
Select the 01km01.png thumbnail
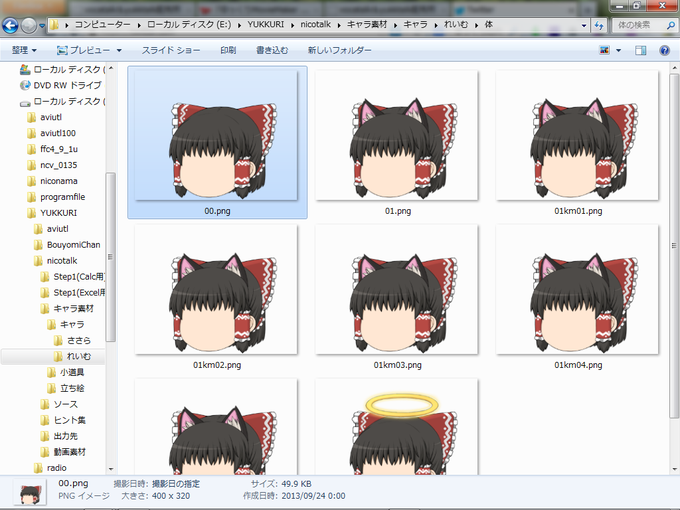click(577, 135)
